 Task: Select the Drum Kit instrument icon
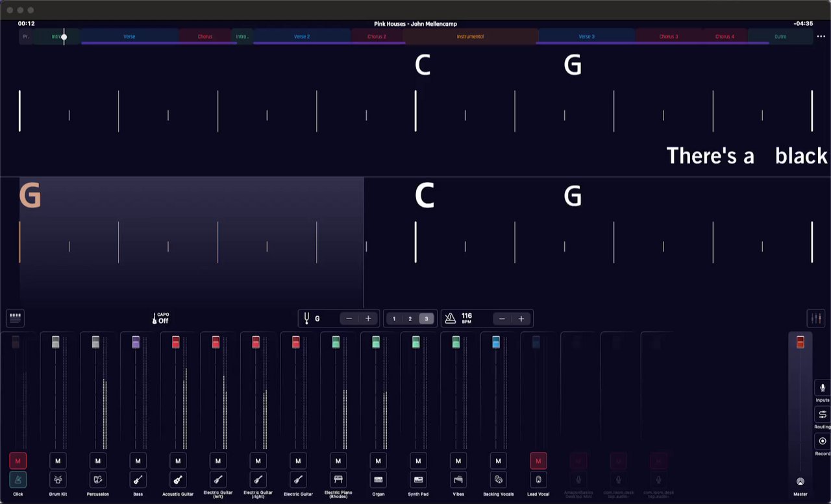tap(58, 480)
